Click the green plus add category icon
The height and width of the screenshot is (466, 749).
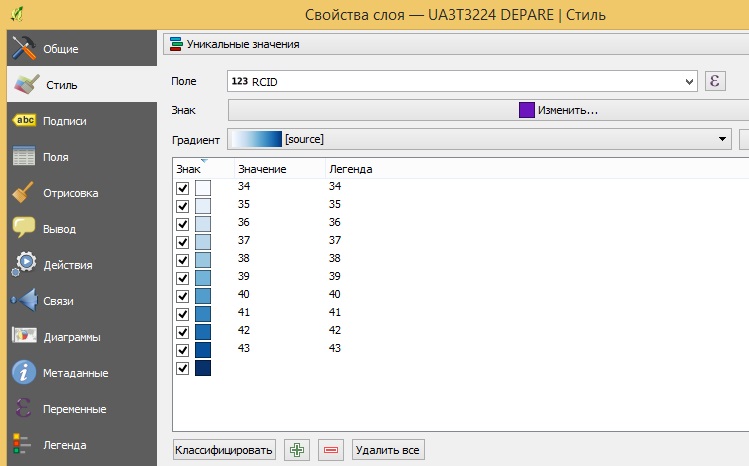point(297,450)
